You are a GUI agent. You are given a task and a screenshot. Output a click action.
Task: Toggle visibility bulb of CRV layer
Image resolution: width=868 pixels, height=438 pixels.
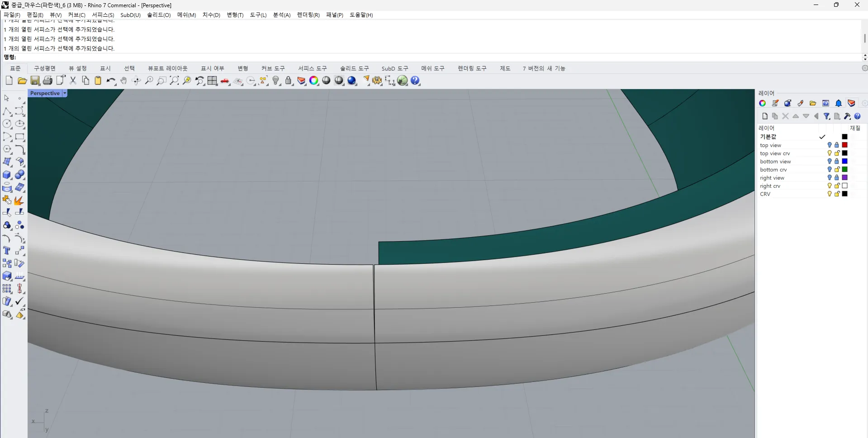(x=830, y=194)
